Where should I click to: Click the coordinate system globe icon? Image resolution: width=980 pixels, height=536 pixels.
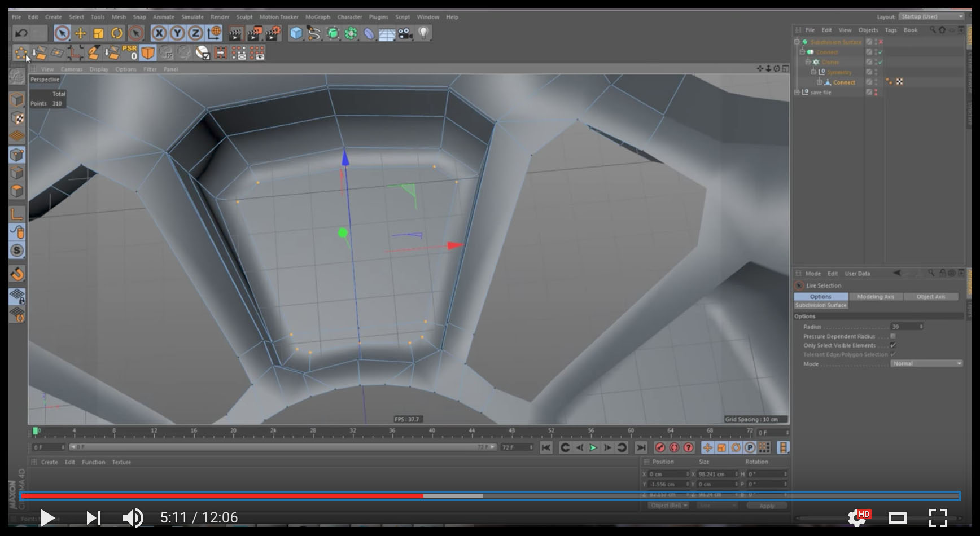pyautogui.click(x=214, y=33)
